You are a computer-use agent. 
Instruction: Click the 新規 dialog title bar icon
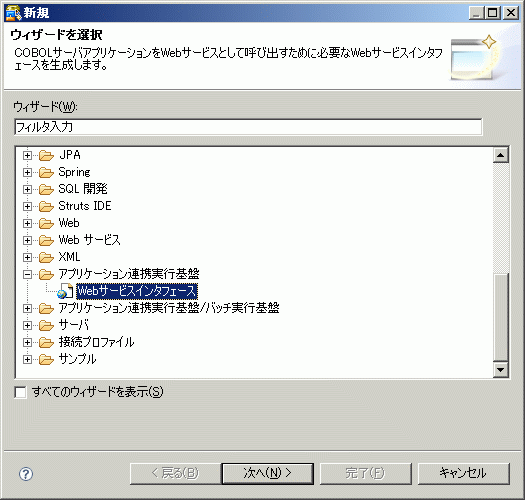(13, 13)
